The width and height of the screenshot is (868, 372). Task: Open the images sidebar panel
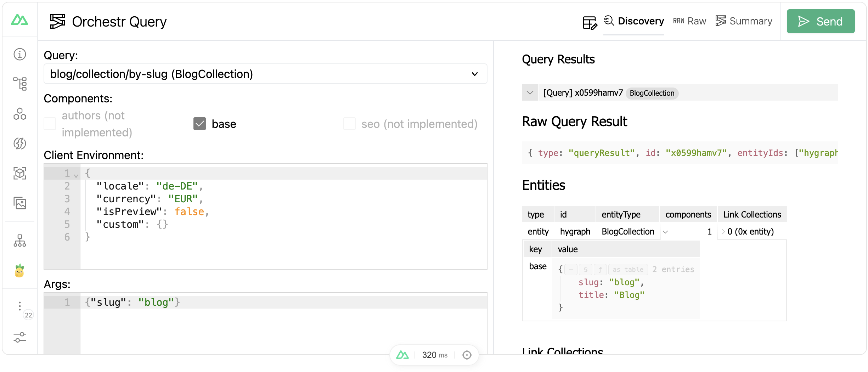(x=19, y=203)
